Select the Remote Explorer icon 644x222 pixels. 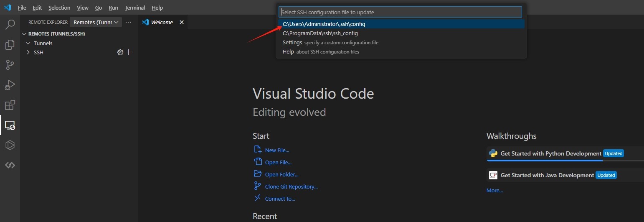click(x=10, y=125)
